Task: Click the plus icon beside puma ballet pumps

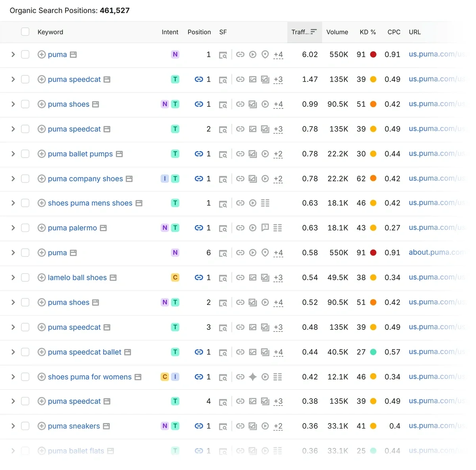Action: (x=42, y=154)
